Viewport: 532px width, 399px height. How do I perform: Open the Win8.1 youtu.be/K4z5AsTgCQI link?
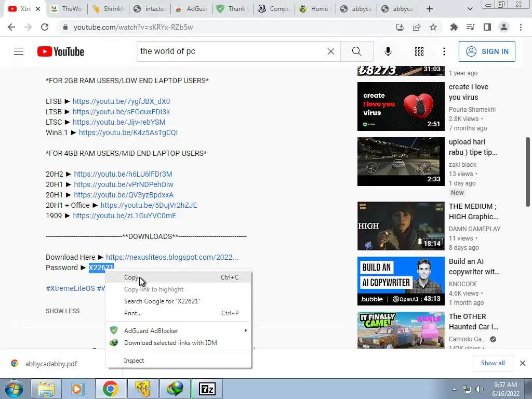[x=128, y=132]
